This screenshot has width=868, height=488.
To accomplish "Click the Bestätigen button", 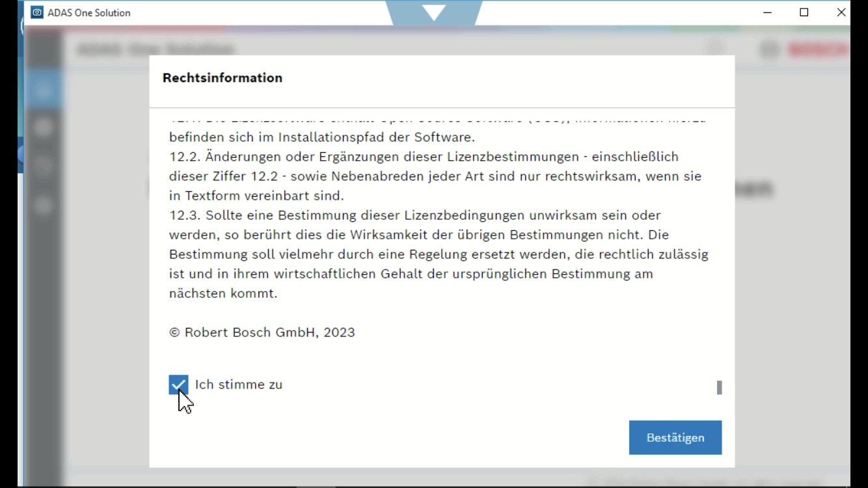I will [675, 437].
